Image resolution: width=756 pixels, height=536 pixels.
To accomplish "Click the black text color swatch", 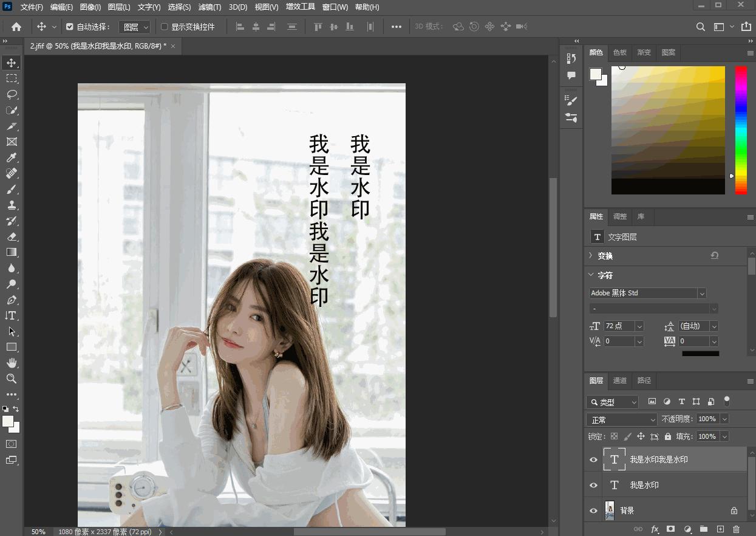I will tap(700, 353).
